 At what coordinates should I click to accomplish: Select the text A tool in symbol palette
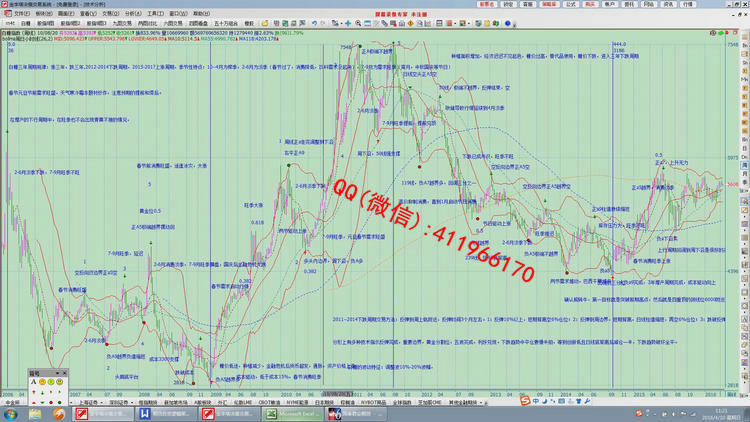pos(33,382)
